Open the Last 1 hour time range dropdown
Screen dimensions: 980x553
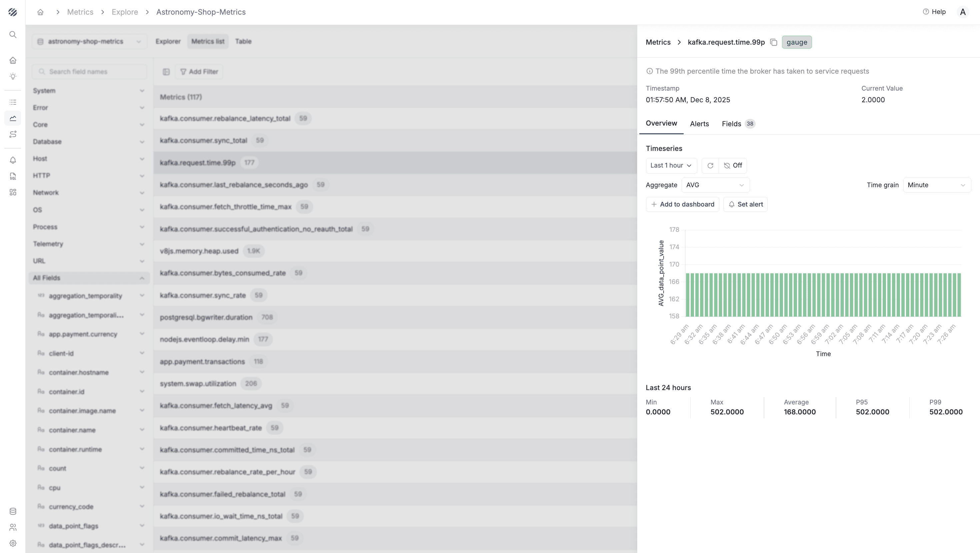tap(671, 166)
